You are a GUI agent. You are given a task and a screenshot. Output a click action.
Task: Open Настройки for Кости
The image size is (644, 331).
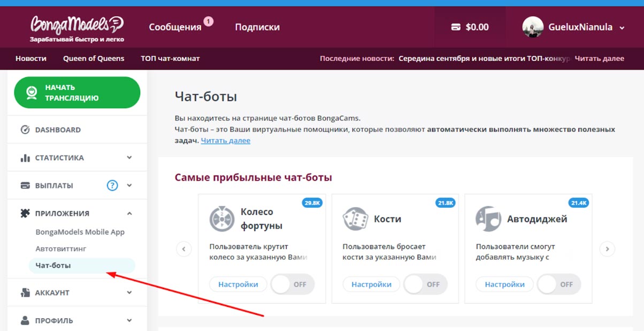click(371, 284)
